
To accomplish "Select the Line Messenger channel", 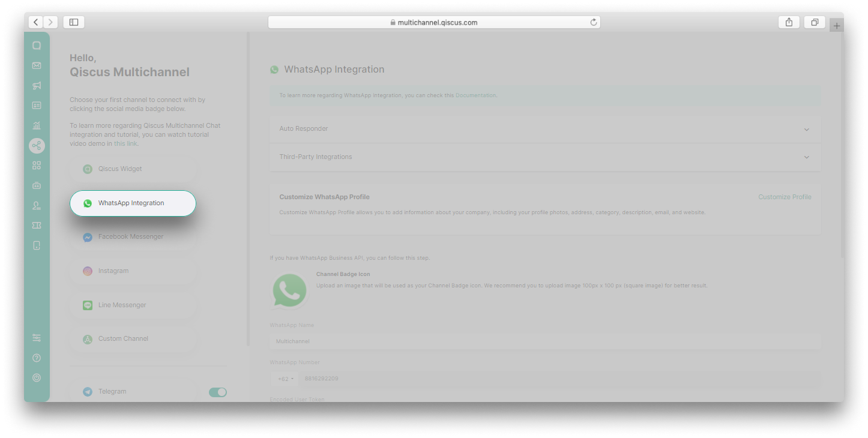I will [x=133, y=305].
